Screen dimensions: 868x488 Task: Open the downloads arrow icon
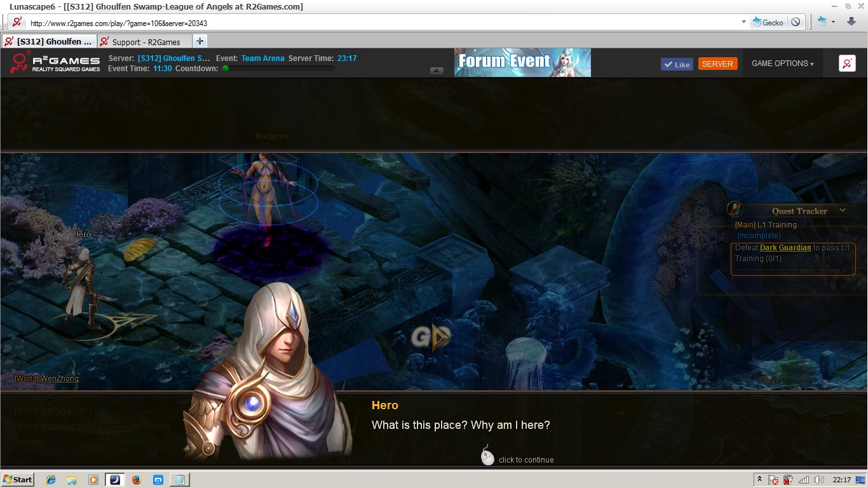point(851,22)
